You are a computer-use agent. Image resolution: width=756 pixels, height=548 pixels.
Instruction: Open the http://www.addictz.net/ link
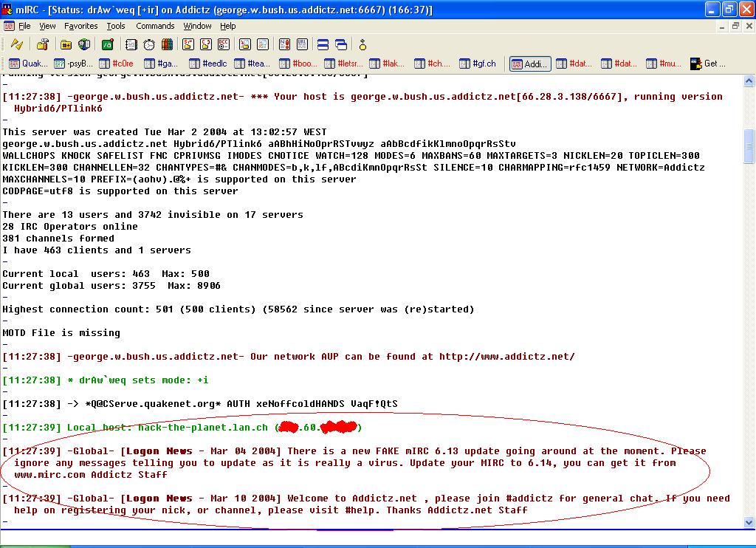coord(506,357)
